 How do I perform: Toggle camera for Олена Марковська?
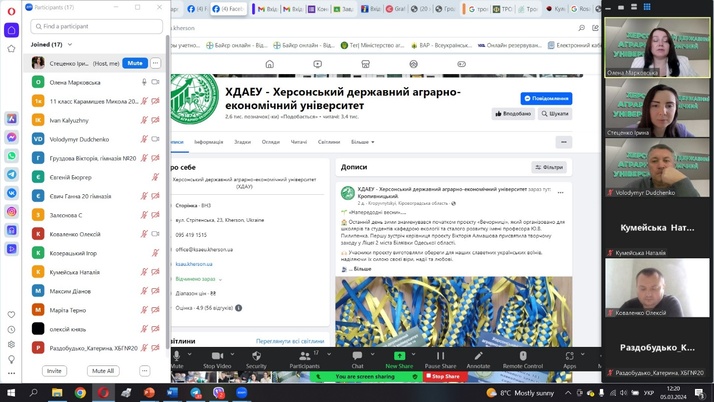click(155, 82)
